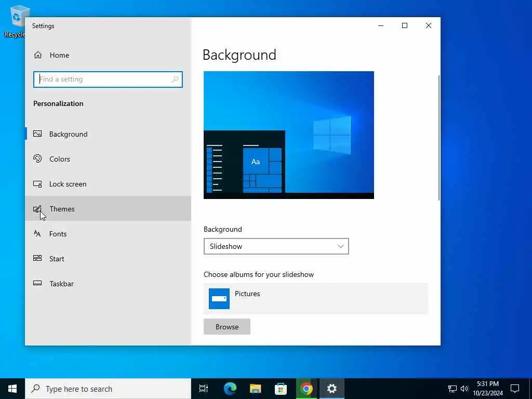This screenshot has height=399, width=532.
Task: Open the Action Center notifications icon
Action: (x=515, y=389)
